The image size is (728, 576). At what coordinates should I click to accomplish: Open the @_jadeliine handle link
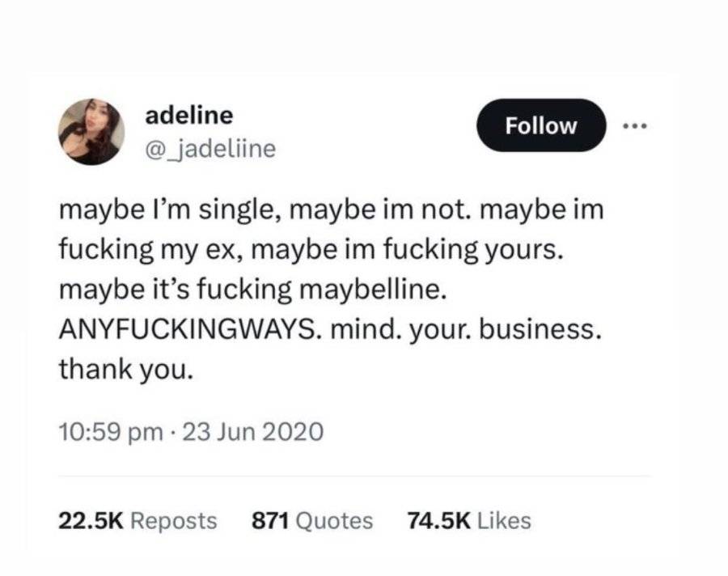(x=210, y=149)
